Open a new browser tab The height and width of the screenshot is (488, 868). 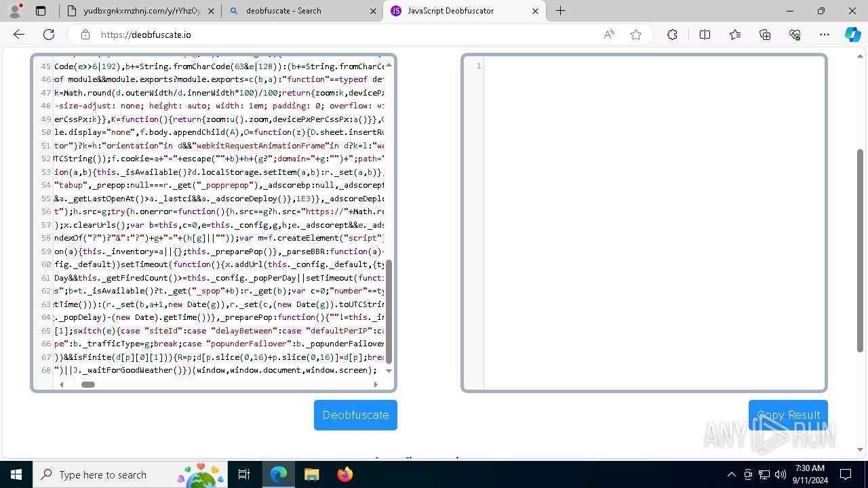(560, 11)
